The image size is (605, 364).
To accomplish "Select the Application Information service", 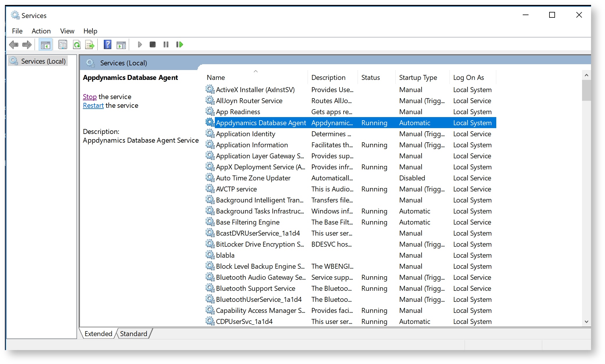I will tap(350, 145).
